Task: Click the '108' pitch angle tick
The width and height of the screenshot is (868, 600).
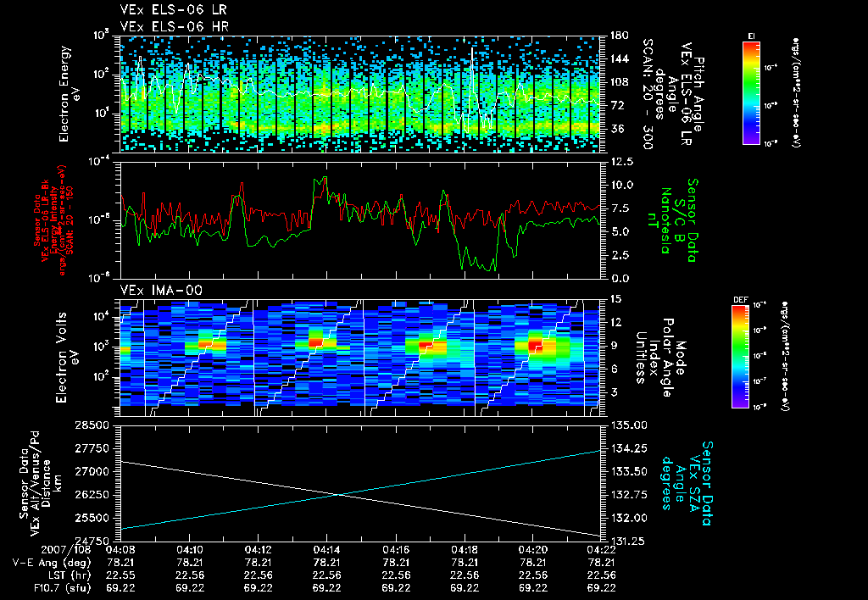Action: (x=620, y=82)
